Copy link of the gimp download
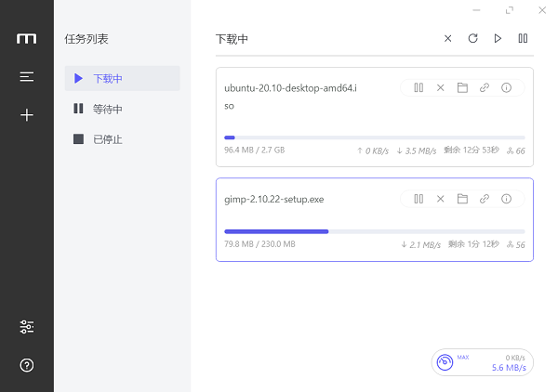This screenshot has width=558, height=392. tap(485, 199)
